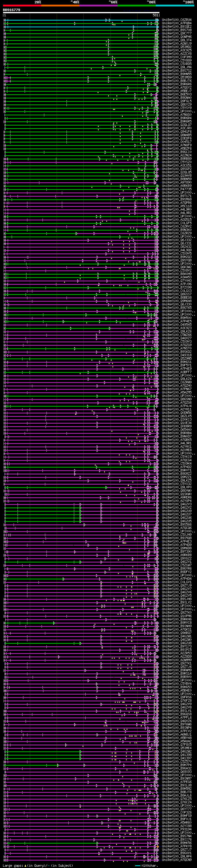197x868 pixels.
Task: Select label UniRef100_B9T173
Action: click(x=177, y=646)
